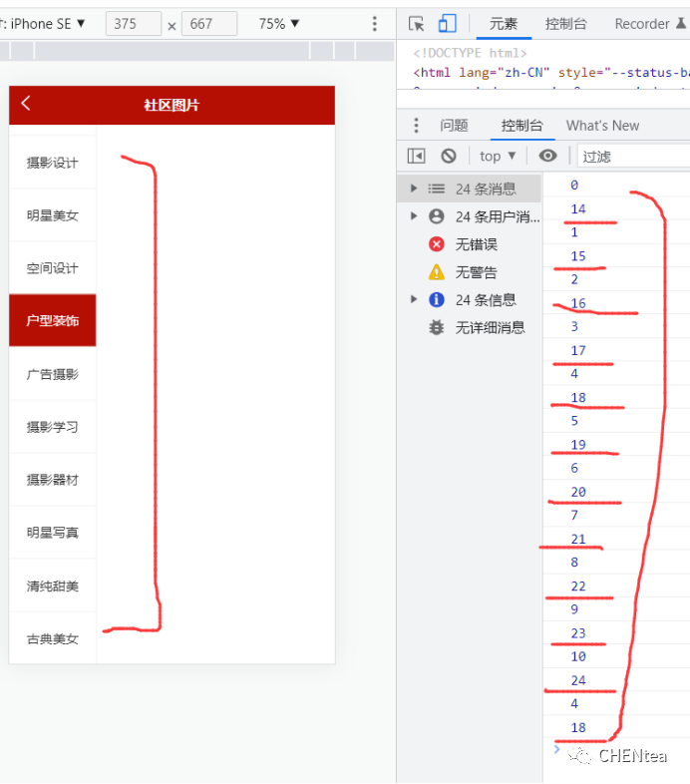This screenshot has height=784, width=690.
Task: Open the iPhone SE device dropdown
Action: [43, 24]
